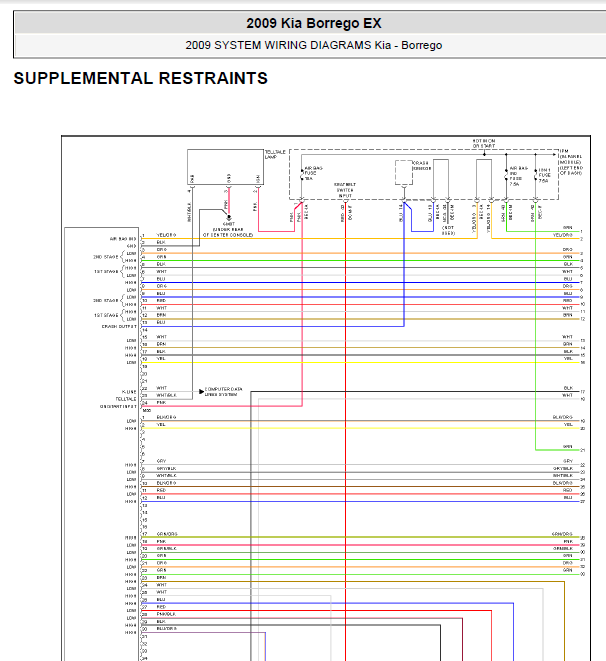Click 'TELLTALE' label beside pin 23 WHT/BLK
The image size is (606, 661).
pos(126,399)
